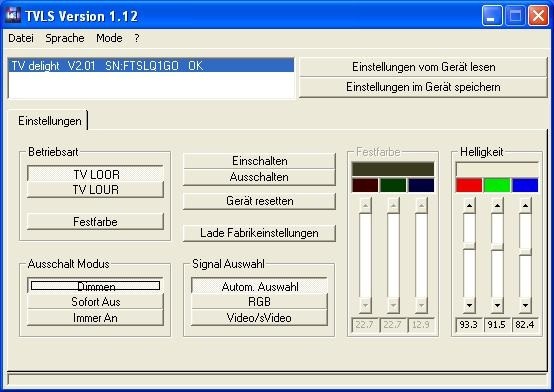Screen dimensions: 554x392
Task: Click up arrow of green Festfarbe slider
Action: tap(393, 206)
